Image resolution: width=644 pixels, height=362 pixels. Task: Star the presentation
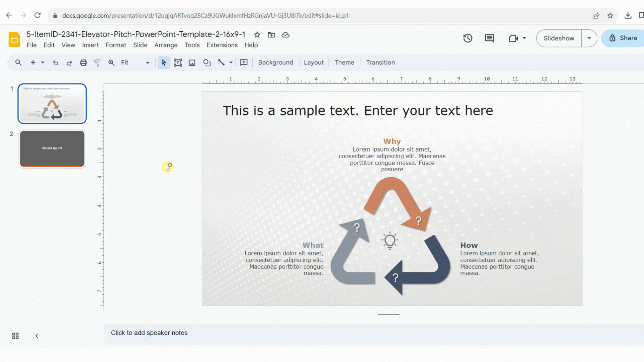(257, 35)
